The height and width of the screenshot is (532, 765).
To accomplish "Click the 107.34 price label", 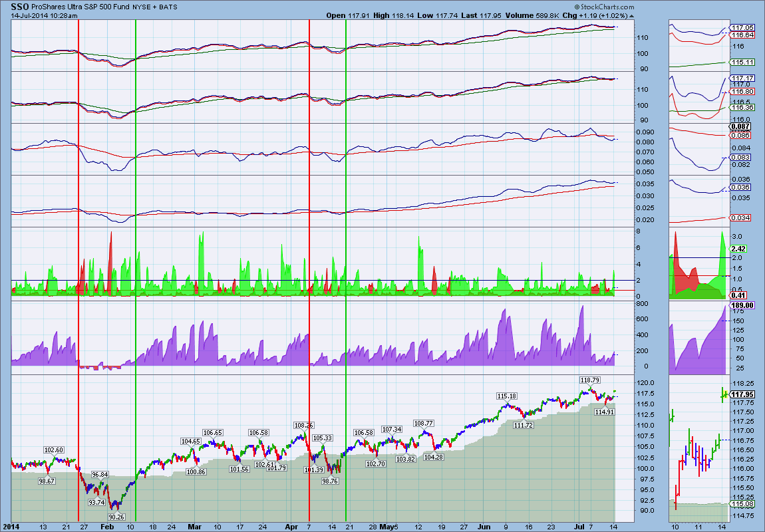I will click(392, 429).
